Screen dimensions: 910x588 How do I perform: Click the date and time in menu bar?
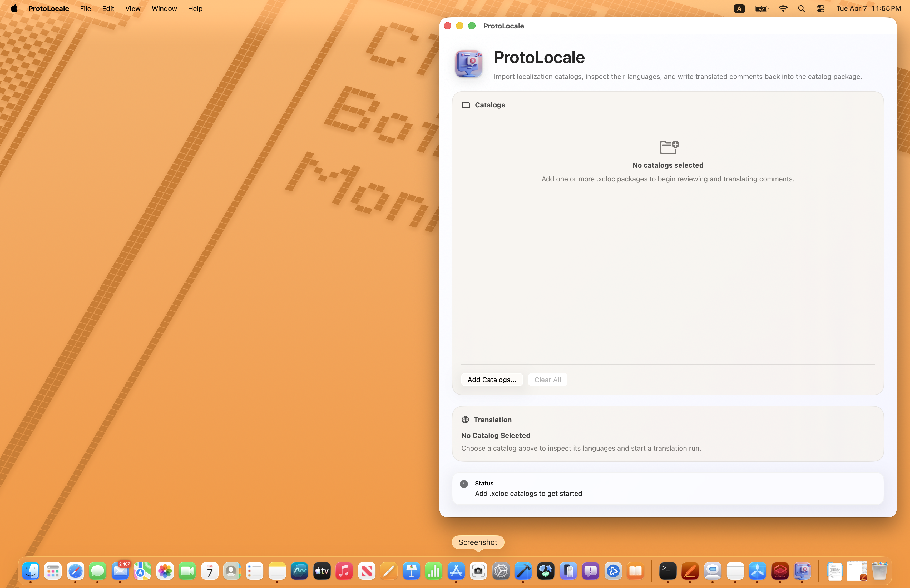click(868, 8)
